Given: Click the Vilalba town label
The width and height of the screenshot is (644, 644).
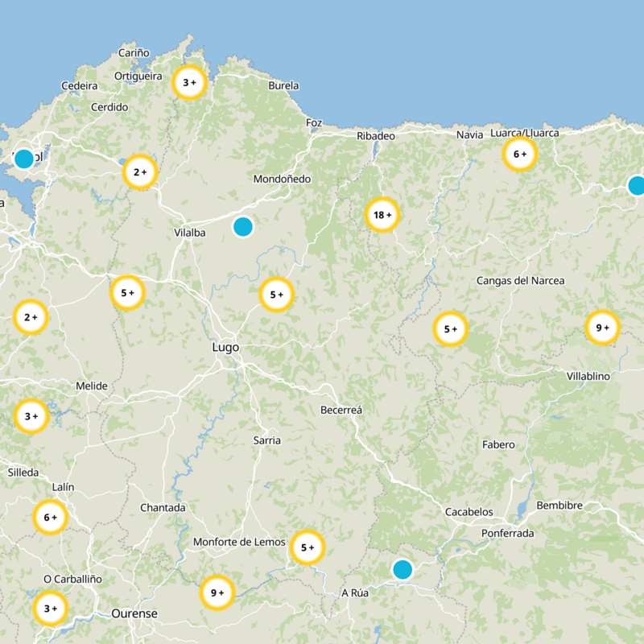Looking at the screenshot, I should [x=190, y=233].
